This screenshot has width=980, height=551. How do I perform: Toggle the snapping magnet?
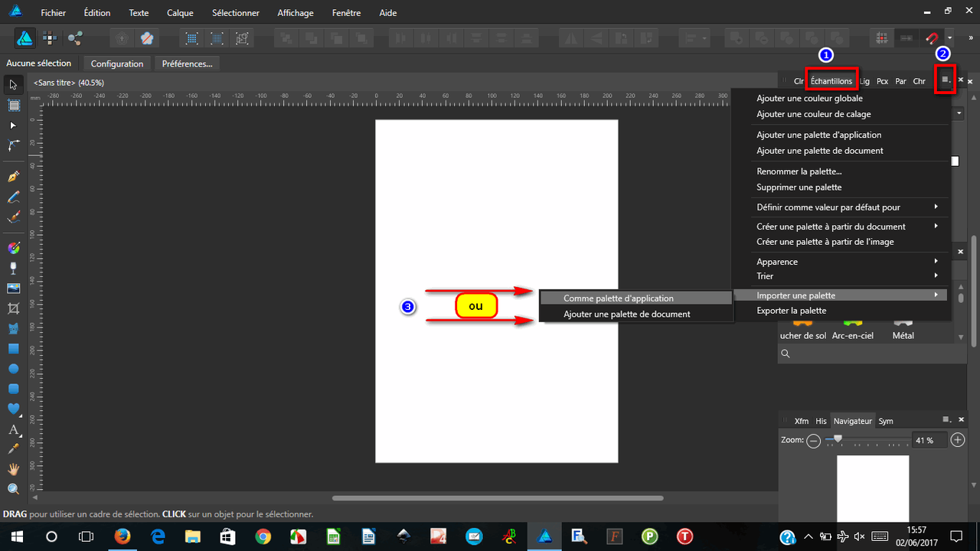coord(932,37)
